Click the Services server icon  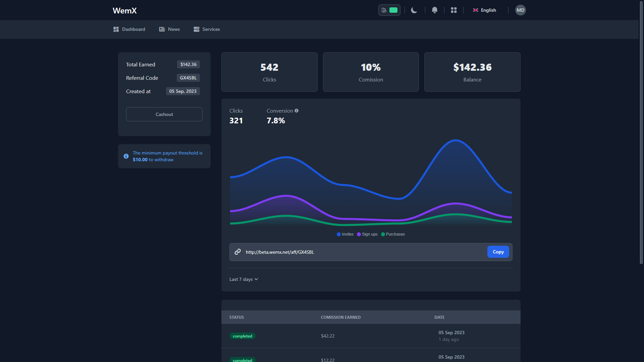pos(197,29)
